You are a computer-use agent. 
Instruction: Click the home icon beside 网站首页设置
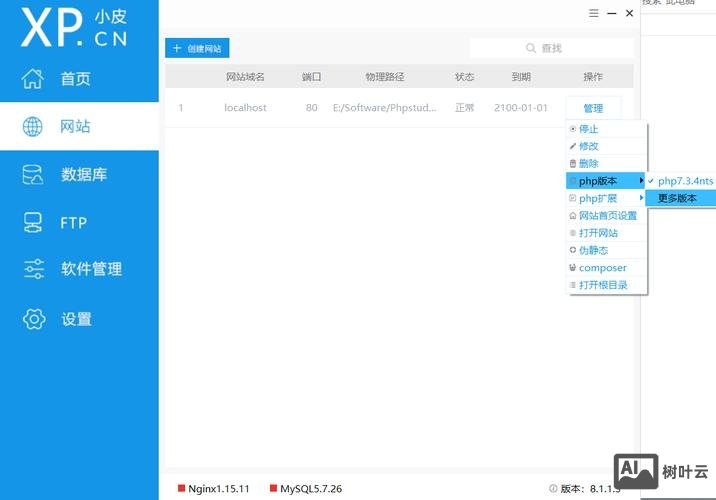click(x=573, y=216)
